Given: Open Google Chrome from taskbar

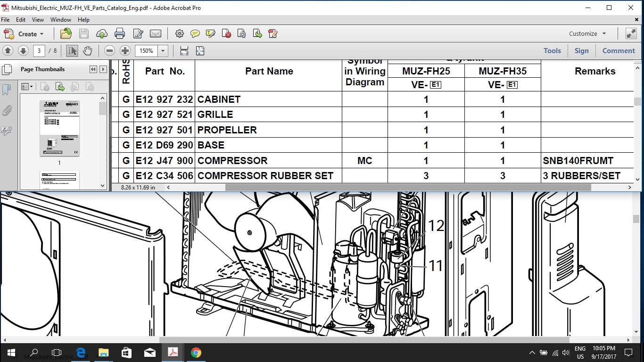Looking at the screenshot, I should [196, 353].
